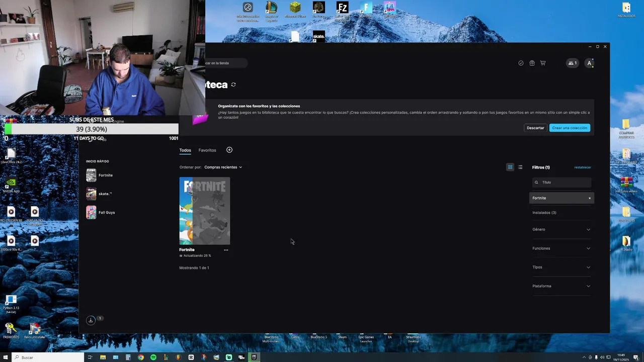
Task: Open Task View on taskbar
Action: click(90, 357)
